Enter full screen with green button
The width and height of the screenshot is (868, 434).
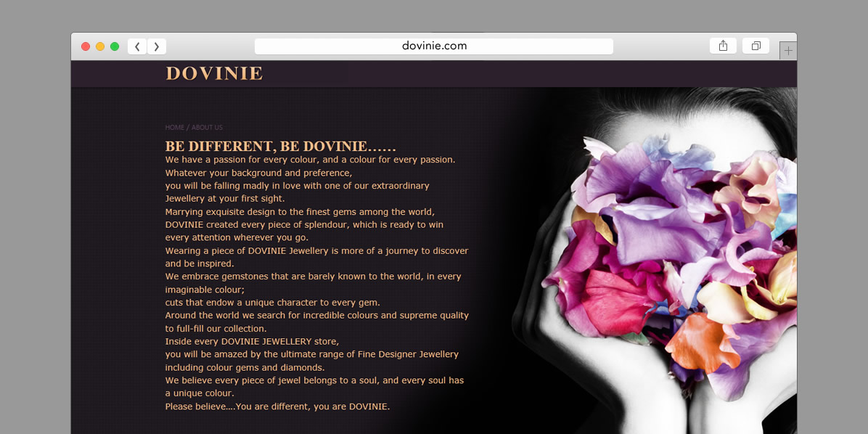click(115, 46)
